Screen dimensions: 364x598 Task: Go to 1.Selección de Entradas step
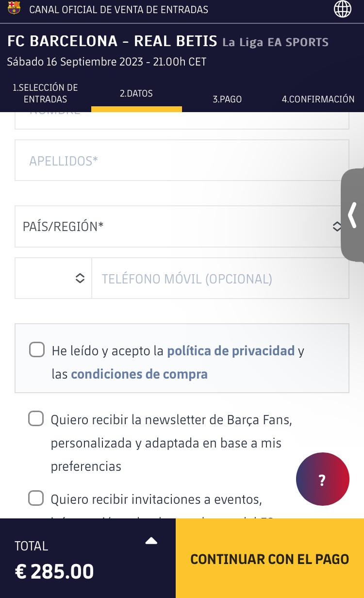point(45,93)
